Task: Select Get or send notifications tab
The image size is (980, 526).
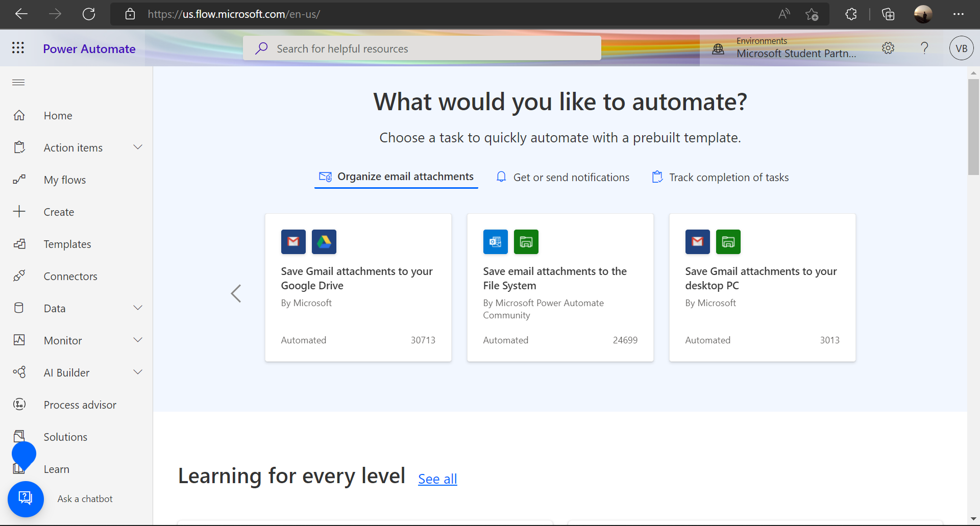Action: [563, 177]
